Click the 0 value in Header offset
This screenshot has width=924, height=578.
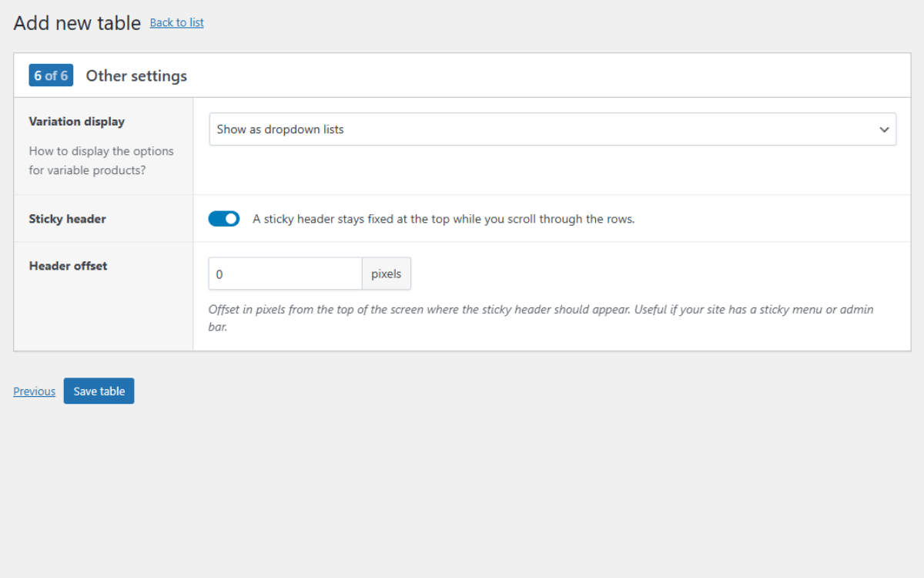coord(219,274)
